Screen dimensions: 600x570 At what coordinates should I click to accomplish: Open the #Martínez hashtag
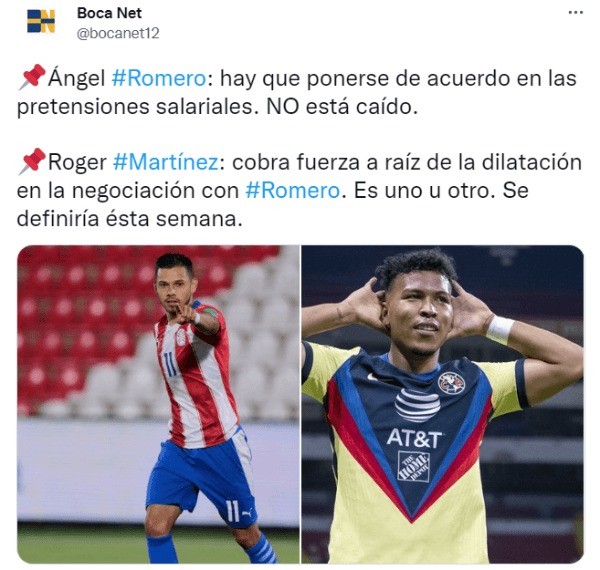pyautogui.click(x=166, y=162)
